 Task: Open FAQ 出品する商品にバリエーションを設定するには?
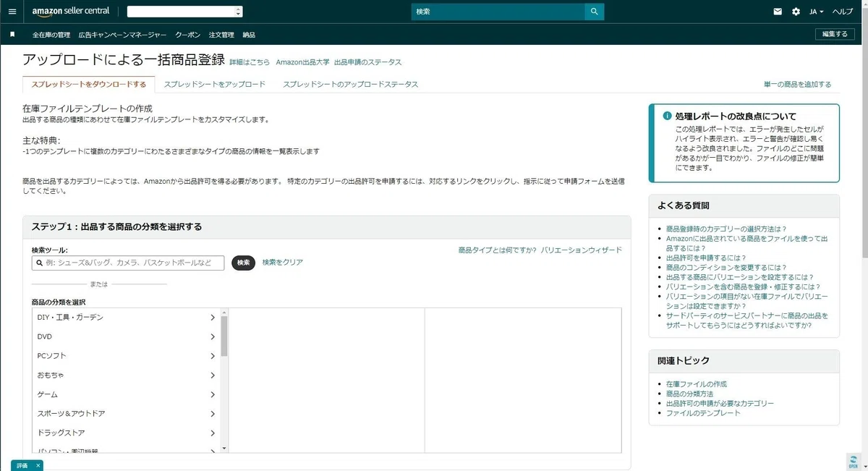click(740, 276)
